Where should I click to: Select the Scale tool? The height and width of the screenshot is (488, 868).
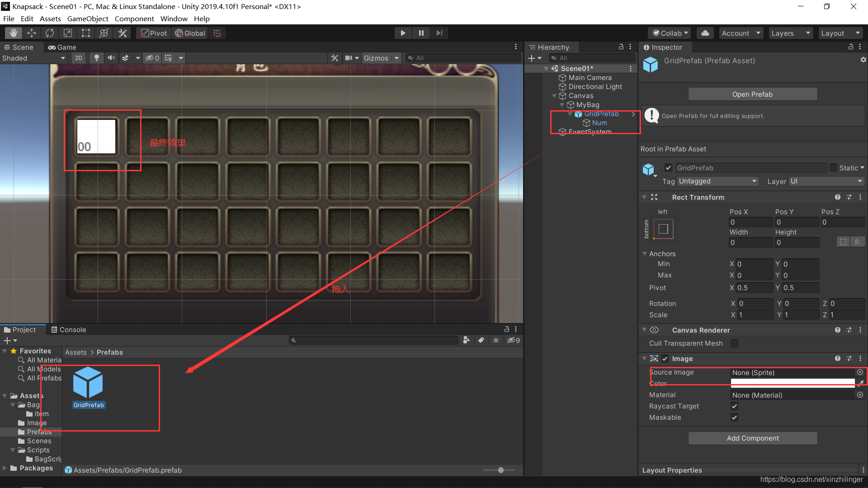click(x=68, y=33)
